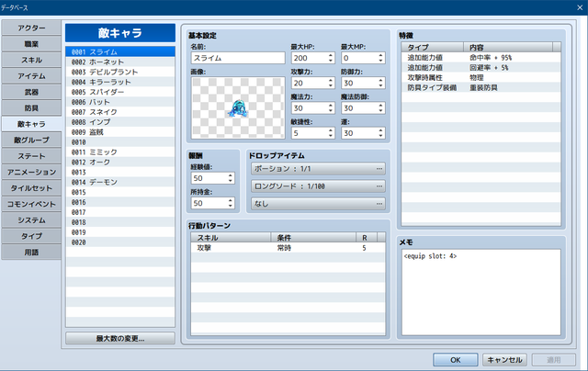
Task: Select the 敵キャラ tab
Action: (31, 124)
